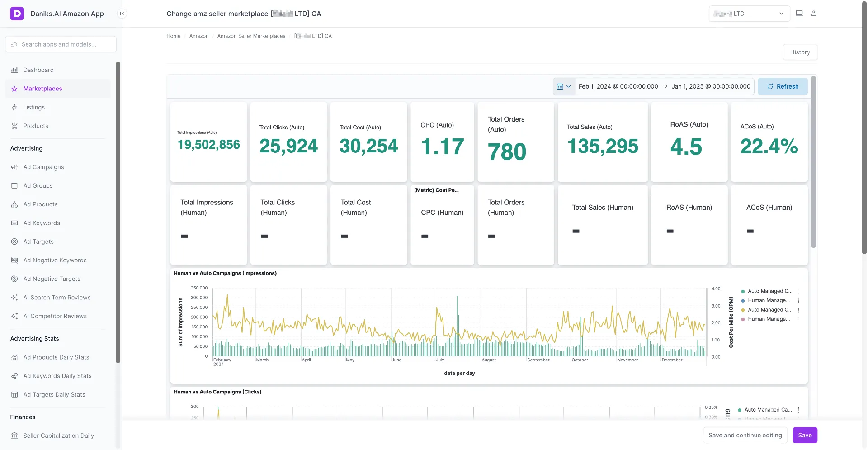Open Ad Campaigns megaphone icon
868x450 pixels.
14,167
